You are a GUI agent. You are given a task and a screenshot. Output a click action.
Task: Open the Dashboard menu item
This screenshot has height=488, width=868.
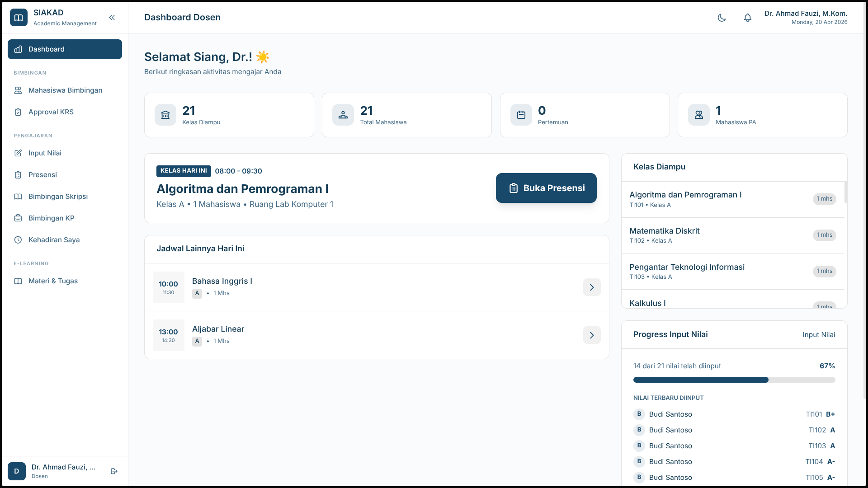[65, 49]
